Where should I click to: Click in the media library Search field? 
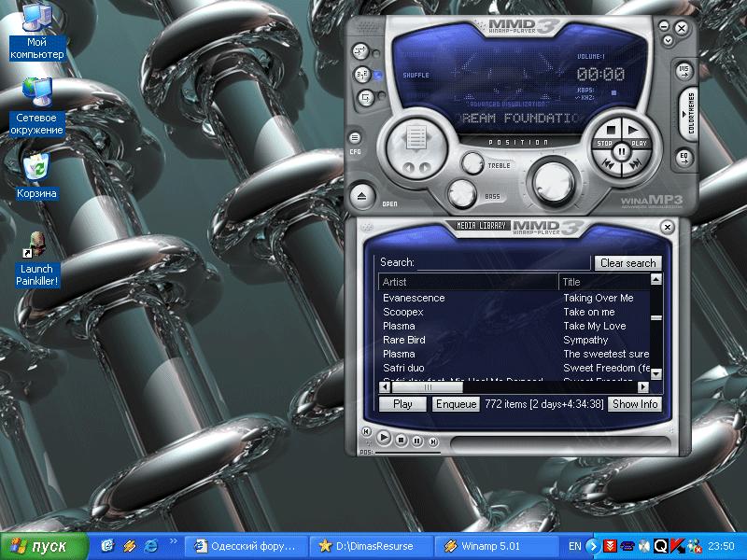[x=502, y=263]
